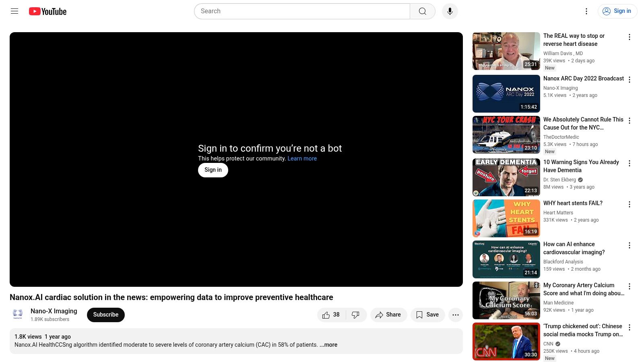Click '1.89K subscribers' text
644x362 pixels.
coord(50,319)
